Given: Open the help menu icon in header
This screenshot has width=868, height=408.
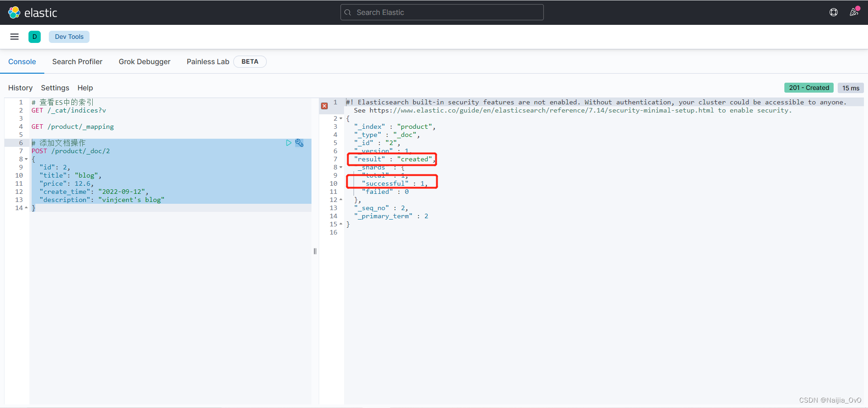Looking at the screenshot, I should click(x=834, y=12).
